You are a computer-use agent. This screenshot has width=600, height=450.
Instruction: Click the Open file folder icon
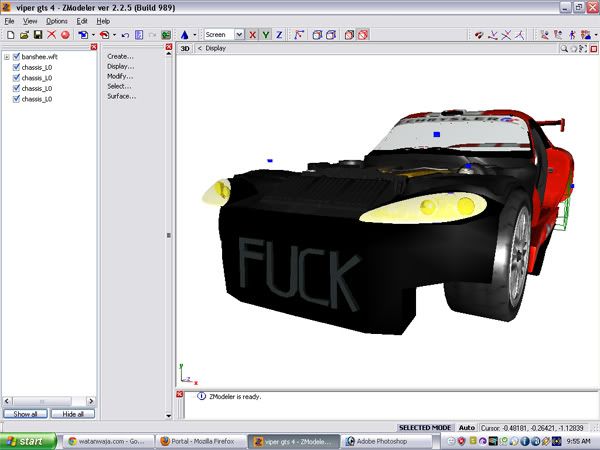point(24,35)
